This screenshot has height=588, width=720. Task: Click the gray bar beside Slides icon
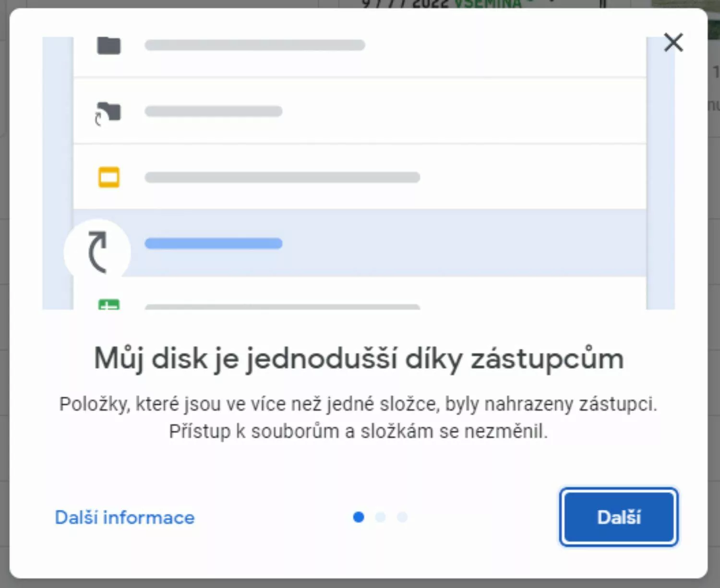coord(282,177)
